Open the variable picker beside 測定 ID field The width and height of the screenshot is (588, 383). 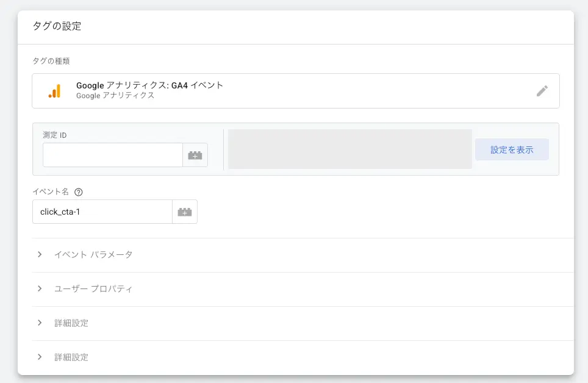(195, 155)
